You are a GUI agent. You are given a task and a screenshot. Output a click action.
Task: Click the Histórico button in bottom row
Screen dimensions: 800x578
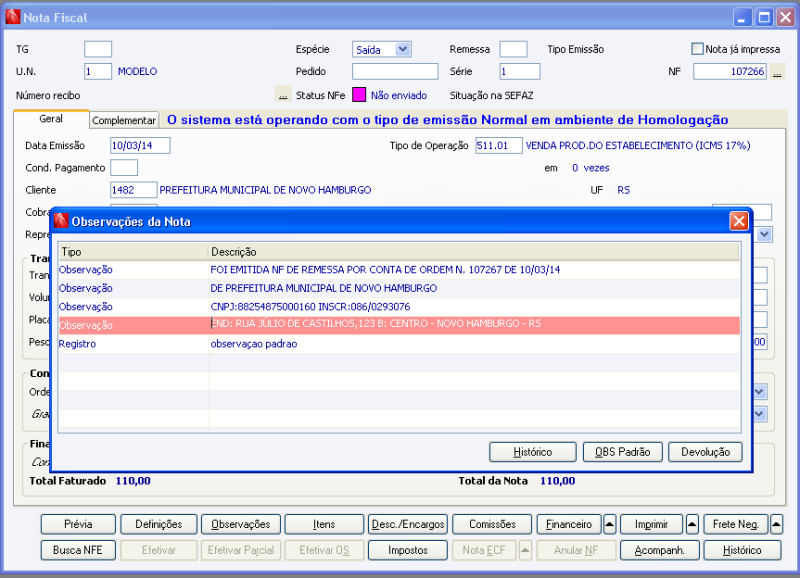click(x=742, y=550)
